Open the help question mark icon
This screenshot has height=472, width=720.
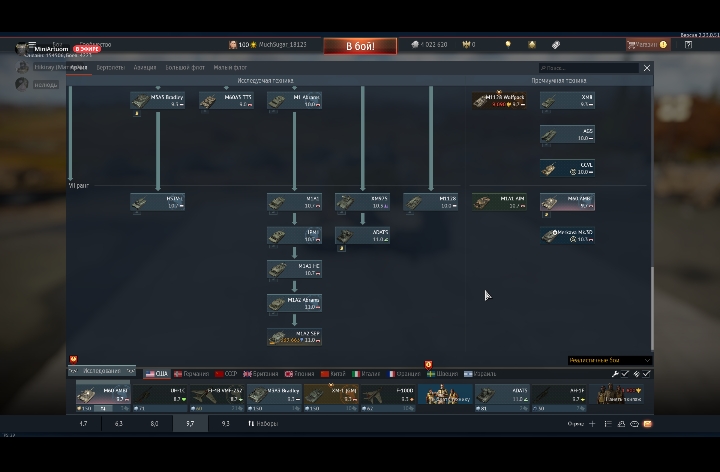(x=688, y=45)
